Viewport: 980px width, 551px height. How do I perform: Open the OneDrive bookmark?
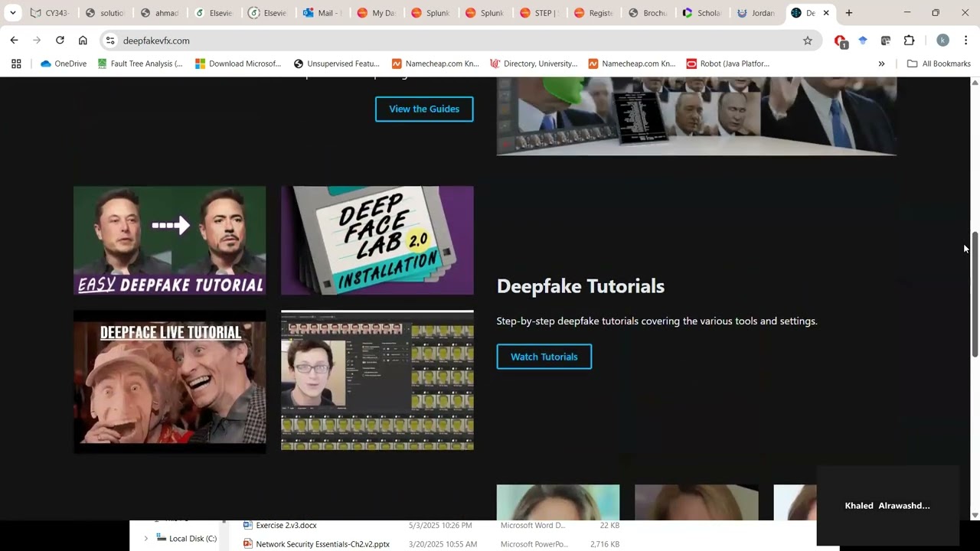[x=64, y=64]
